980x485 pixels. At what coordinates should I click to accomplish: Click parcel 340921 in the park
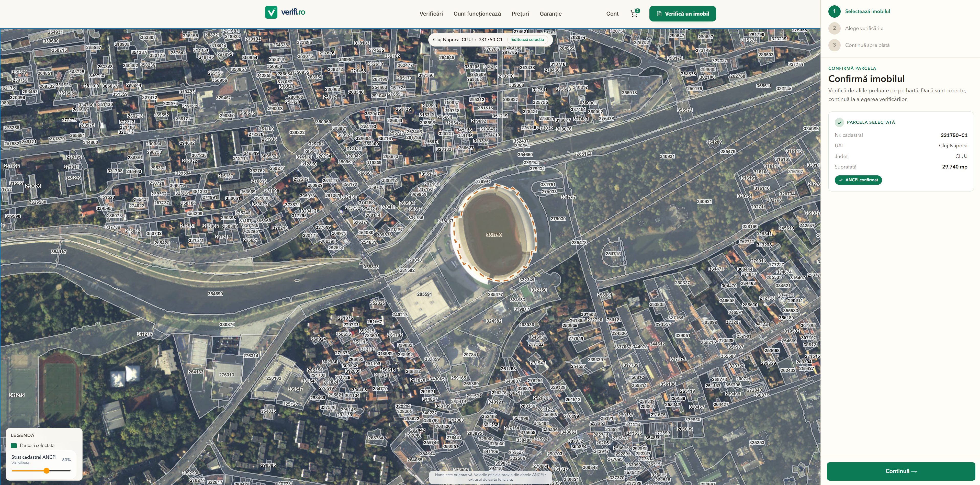click(x=704, y=202)
